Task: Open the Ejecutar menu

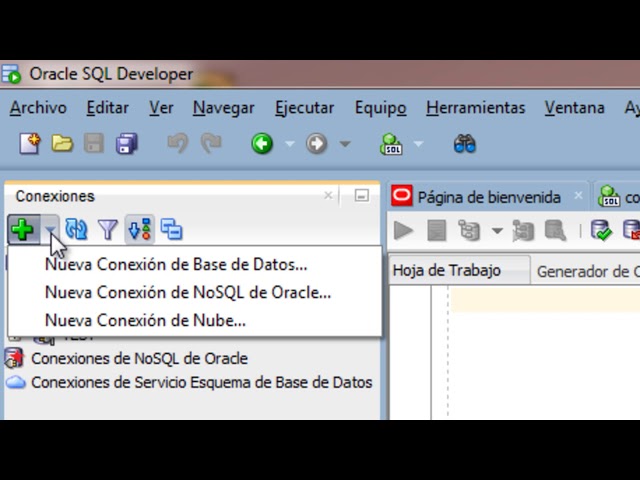Action: point(304,108)
